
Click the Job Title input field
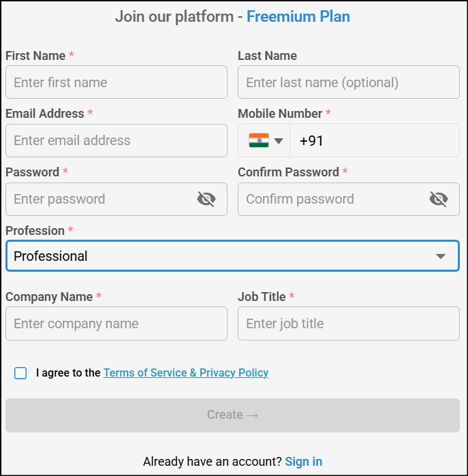click(348, 323)
